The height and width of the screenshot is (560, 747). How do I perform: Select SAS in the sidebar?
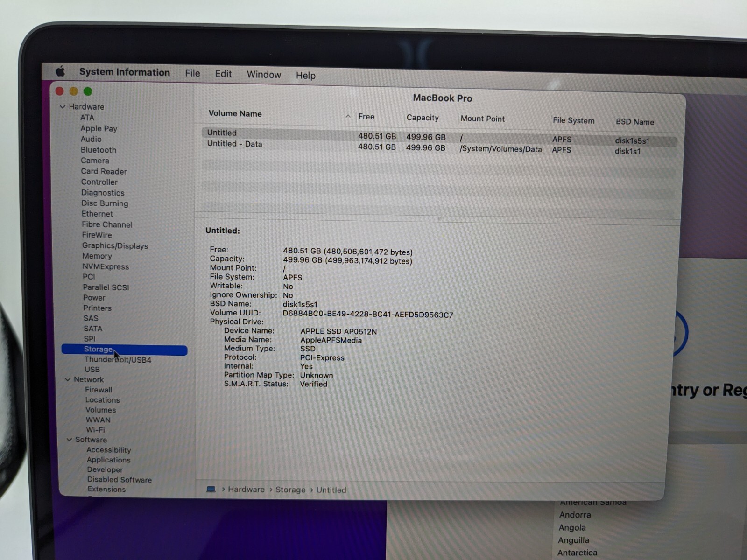pos(91,318)
